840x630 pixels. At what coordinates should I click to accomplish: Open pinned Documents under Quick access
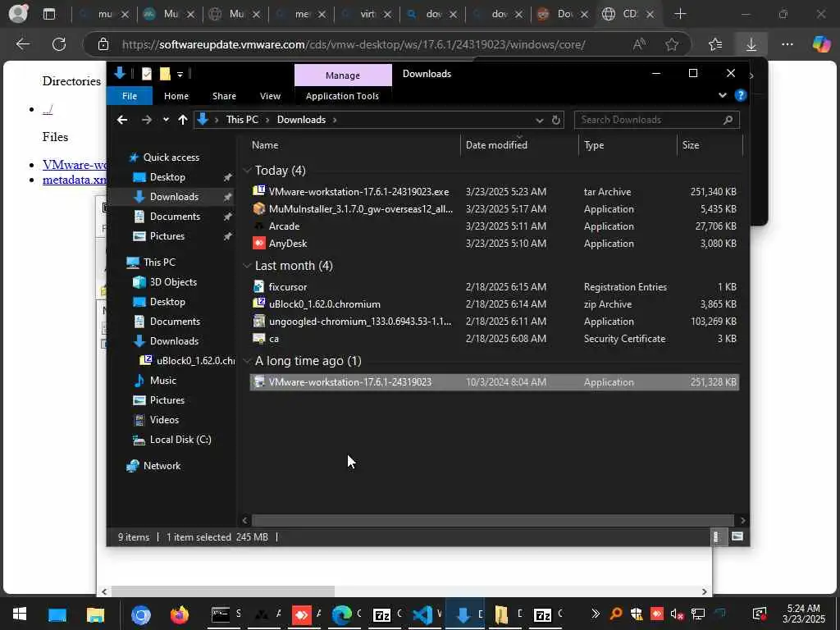tap(175, 217)
